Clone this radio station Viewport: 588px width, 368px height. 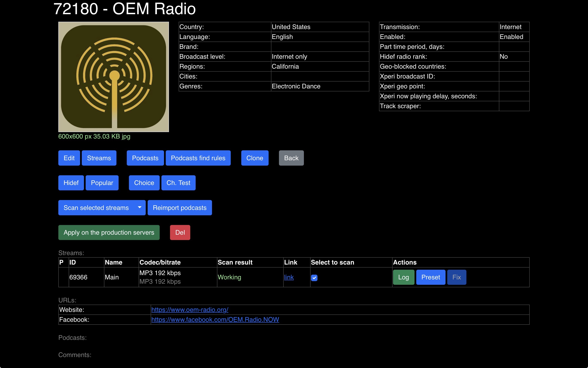click(x=254, y=158)
